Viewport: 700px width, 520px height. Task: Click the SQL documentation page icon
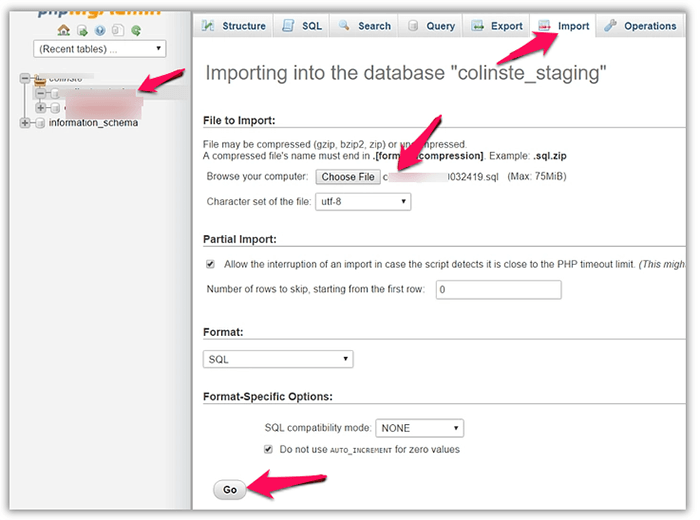118,30
